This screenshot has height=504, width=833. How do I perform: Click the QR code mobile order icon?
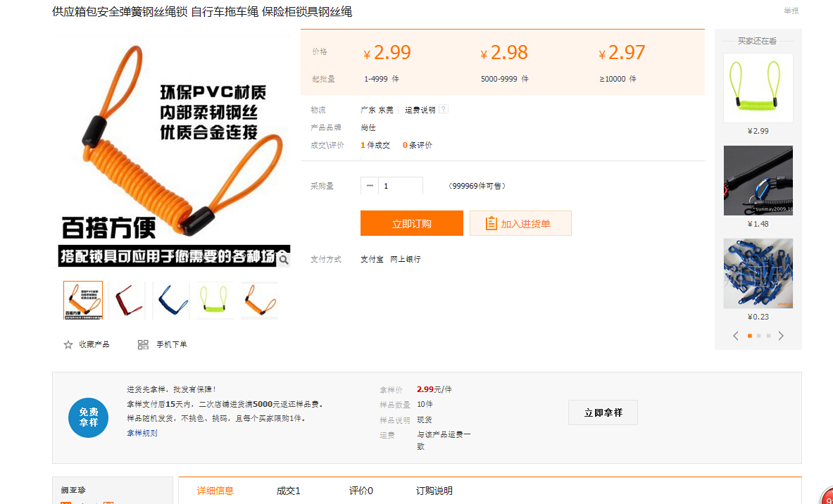pyautogui.click(x=143, y=345)
